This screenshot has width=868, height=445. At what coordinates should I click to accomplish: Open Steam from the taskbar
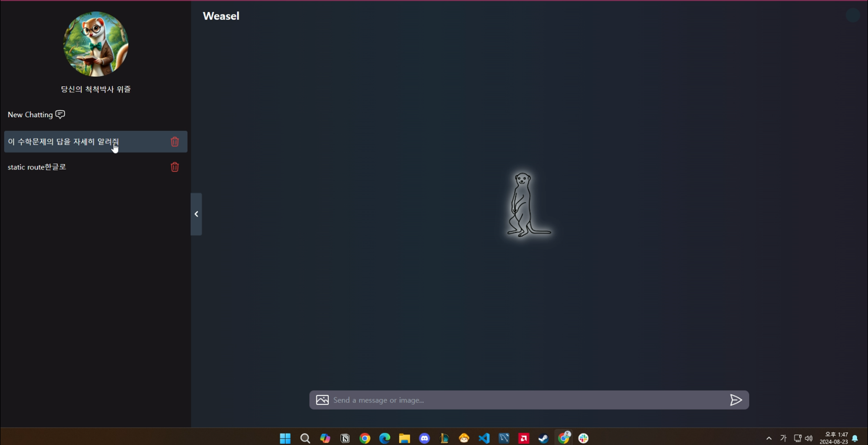(x=543, y=438)
